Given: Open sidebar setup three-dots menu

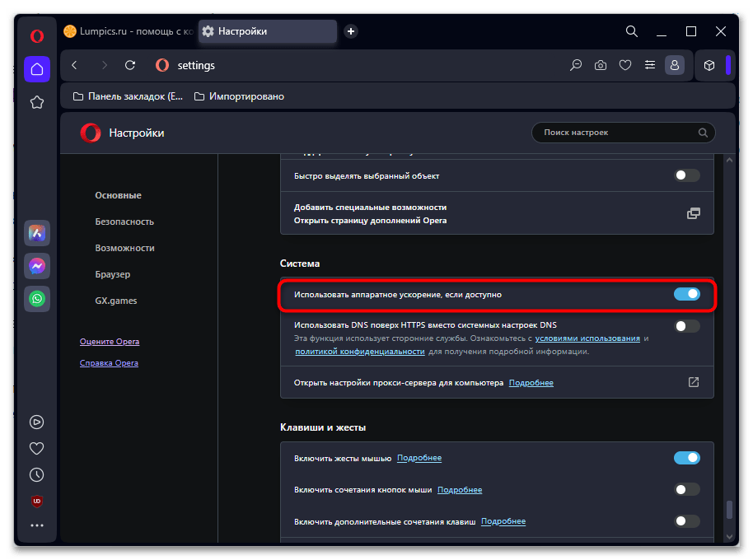Looking at the screenshot, I should coord(37,525).
